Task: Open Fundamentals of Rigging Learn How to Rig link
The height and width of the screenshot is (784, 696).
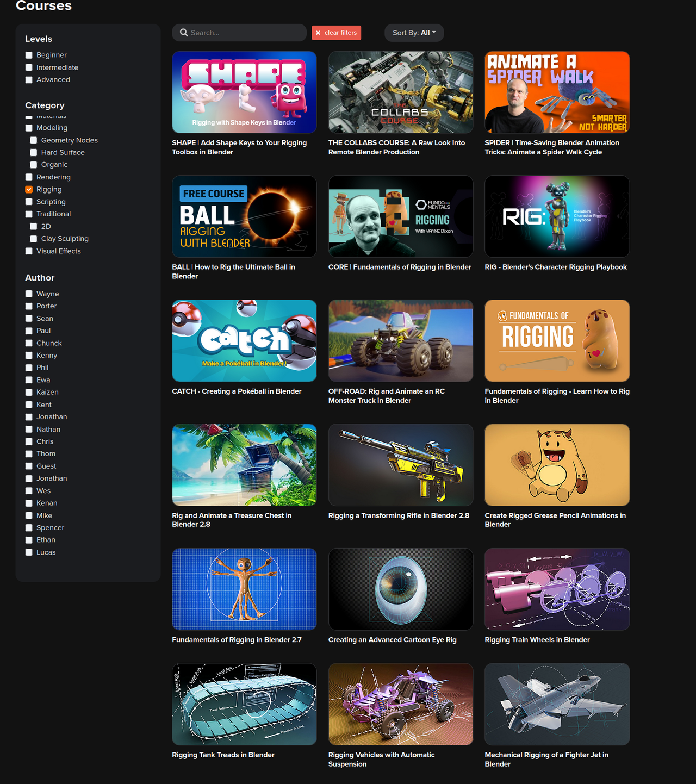Action: tap(557, 396)
